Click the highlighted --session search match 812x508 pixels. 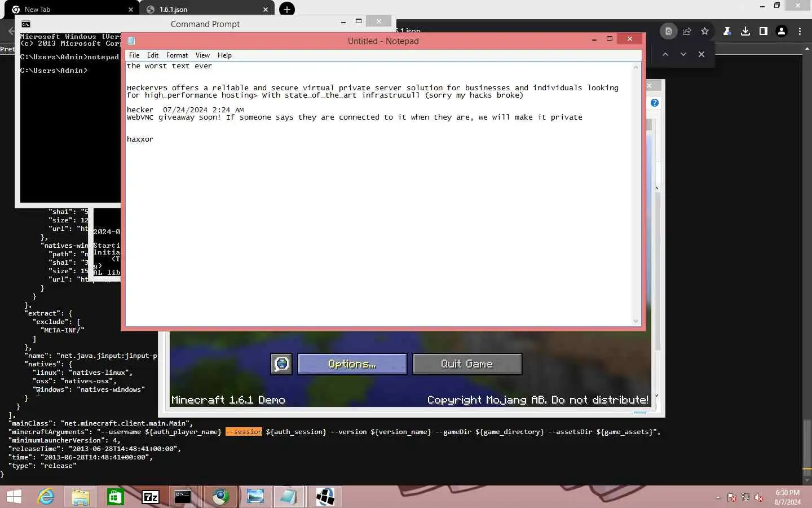(244, 432)
